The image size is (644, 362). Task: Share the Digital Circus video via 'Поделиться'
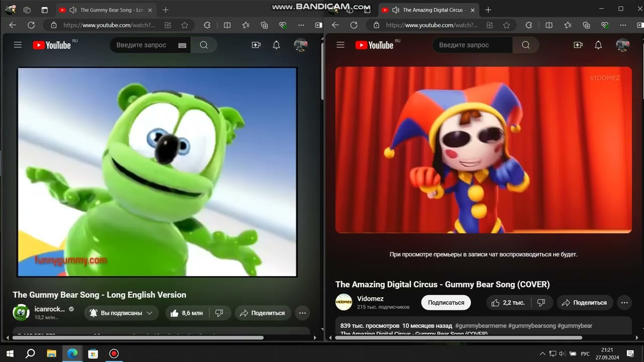click(x=585, y=302)
